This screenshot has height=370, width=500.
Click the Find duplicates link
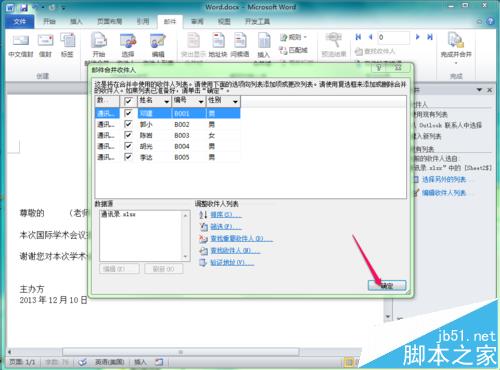click(x=241, y=239)
